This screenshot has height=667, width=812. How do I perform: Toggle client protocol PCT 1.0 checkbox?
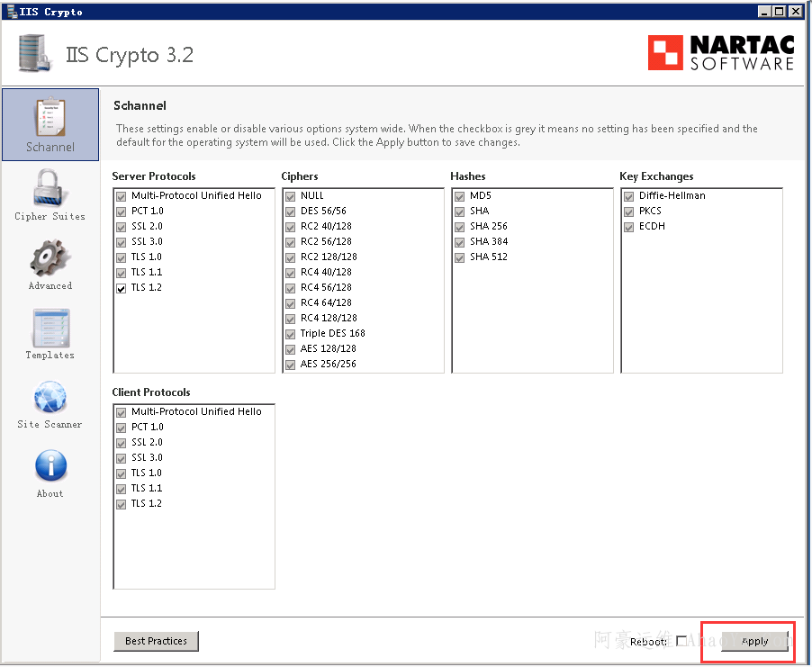coord(122,428)
